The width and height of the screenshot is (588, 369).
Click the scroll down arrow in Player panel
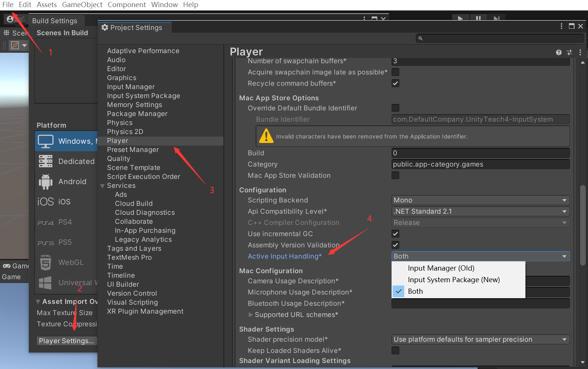pyautogui.click(x=582, y=362)
